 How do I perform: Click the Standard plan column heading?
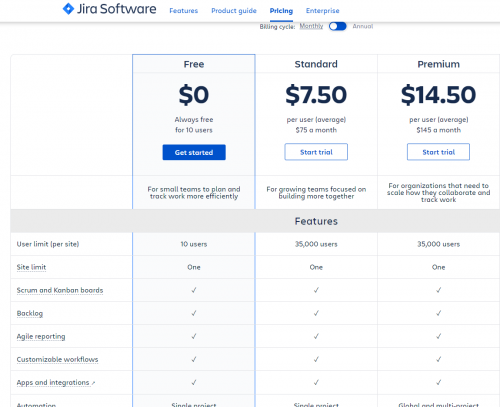coord(316,64)
